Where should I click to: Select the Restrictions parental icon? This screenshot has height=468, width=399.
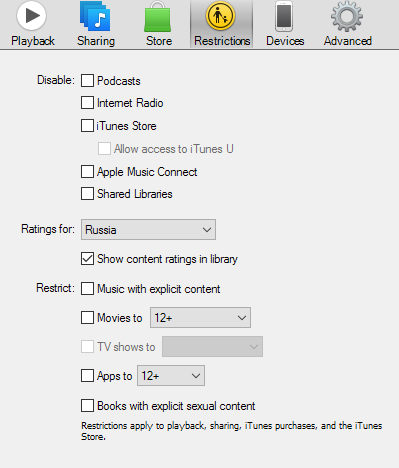(221, 16)
